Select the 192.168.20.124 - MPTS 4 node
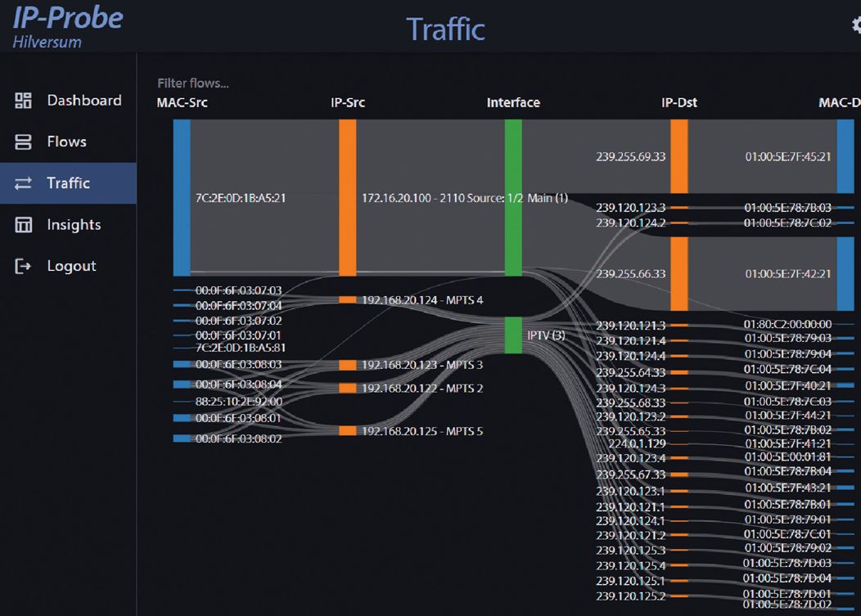This screenshot has height=616, width=861. 347,300
